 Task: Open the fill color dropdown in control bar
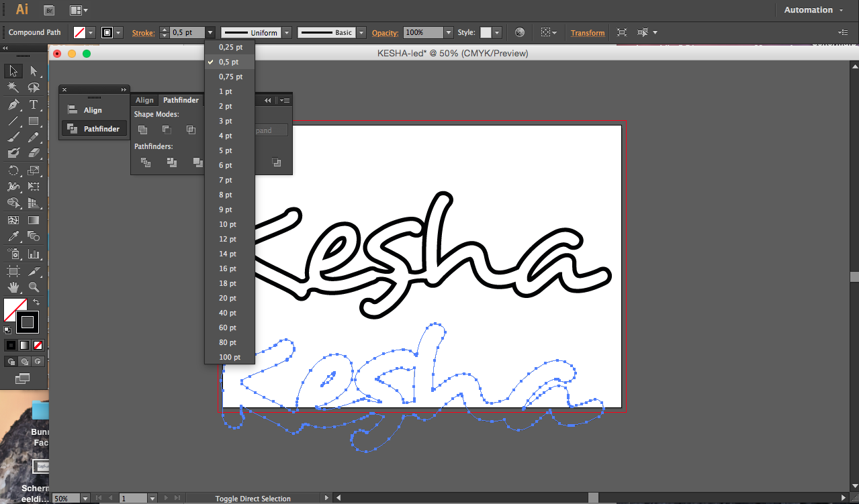point(91,32)
